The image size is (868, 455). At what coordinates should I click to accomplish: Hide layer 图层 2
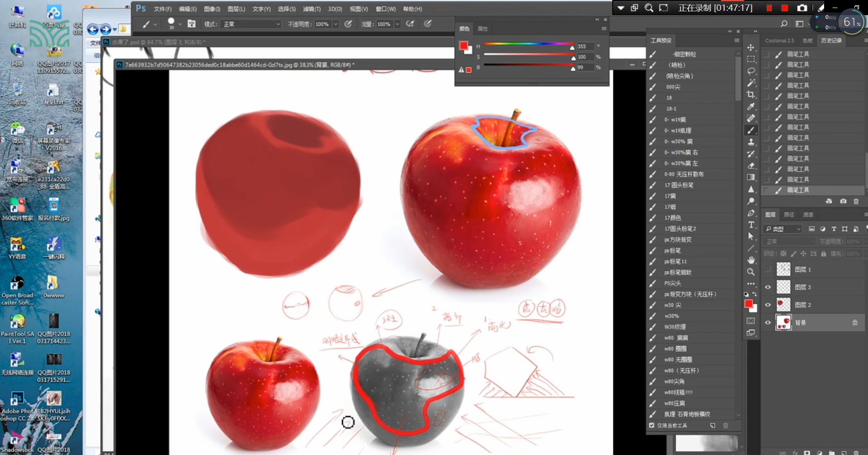pyautogui.click(x=768, y=305)
